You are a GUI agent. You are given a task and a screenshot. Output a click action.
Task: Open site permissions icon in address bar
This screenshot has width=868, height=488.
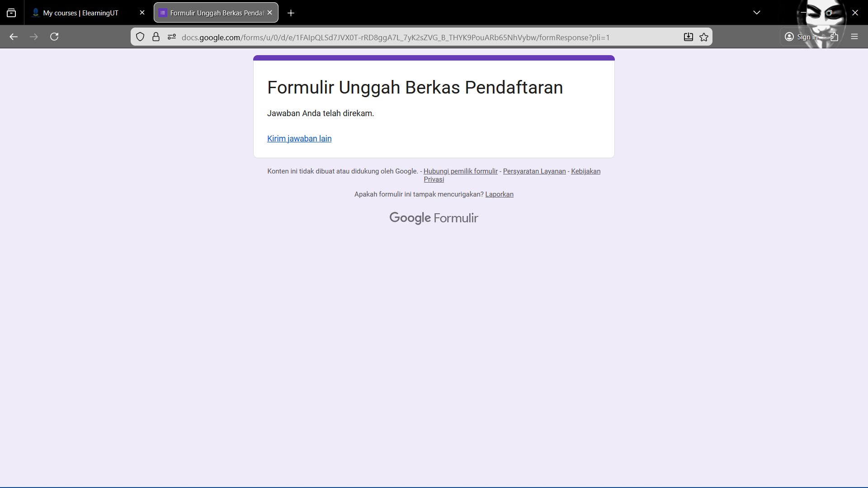click(x=172, y=37)
